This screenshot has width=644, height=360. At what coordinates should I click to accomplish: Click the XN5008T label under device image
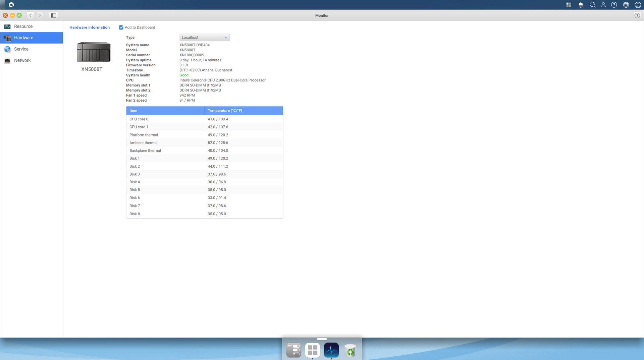click(92, 69)
